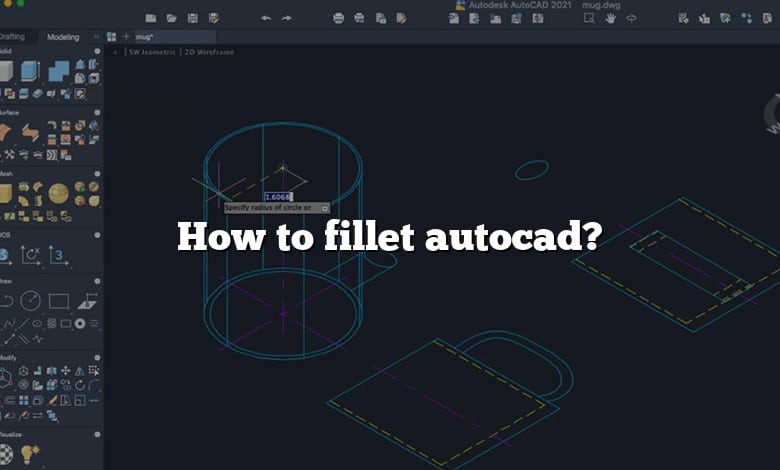
Task: Click the blue Union solid icon
Action: coord(59,71)
